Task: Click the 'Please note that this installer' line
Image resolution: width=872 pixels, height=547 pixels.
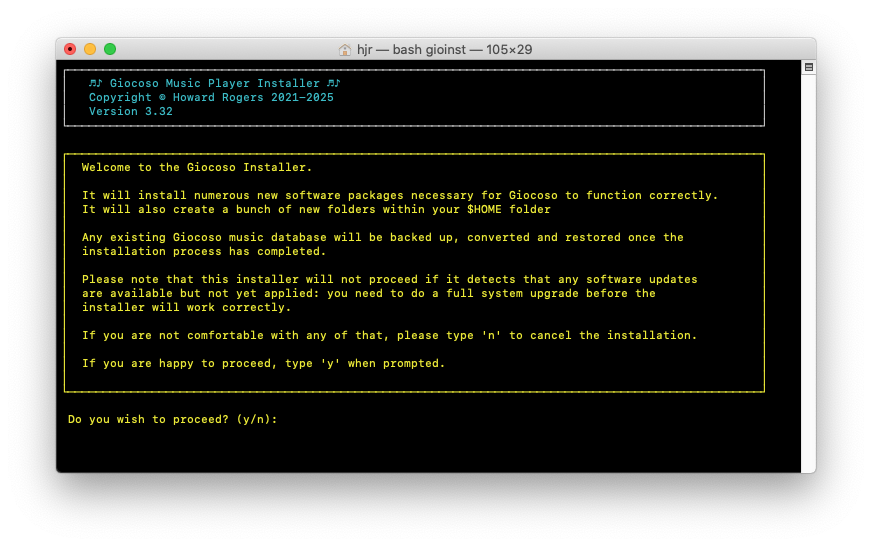Action: tap(389, 279)
